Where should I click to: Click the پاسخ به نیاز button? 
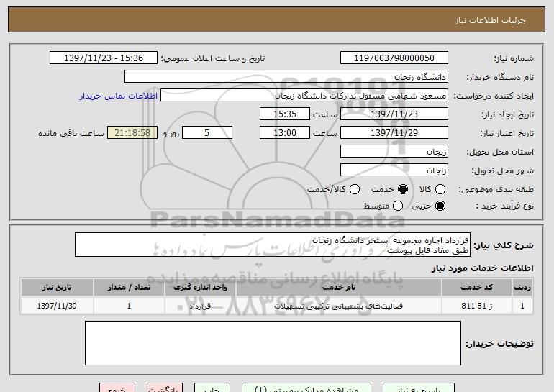[x=419, y=388]
